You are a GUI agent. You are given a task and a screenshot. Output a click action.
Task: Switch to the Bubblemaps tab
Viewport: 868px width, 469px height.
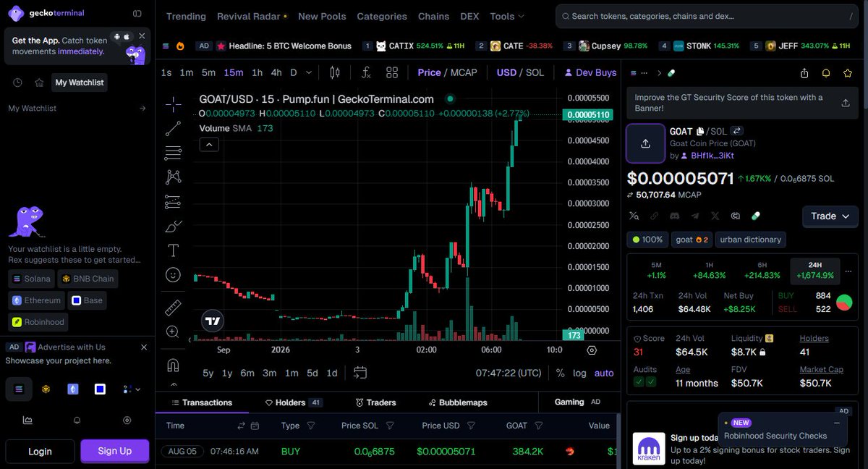click(x=458, y=402)
